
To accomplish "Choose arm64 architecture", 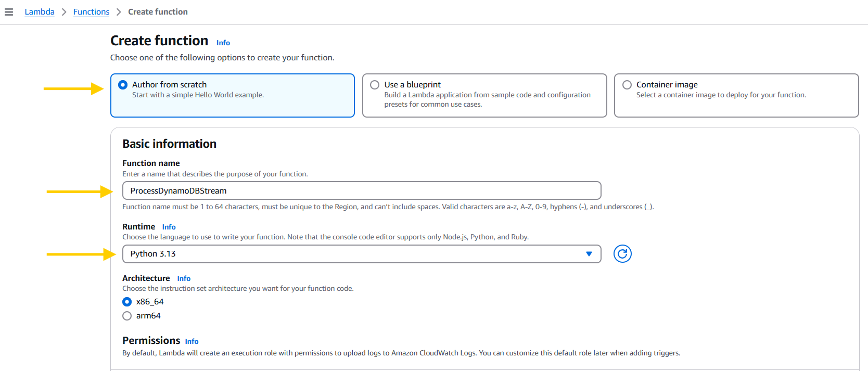I will tap(127, 316).
